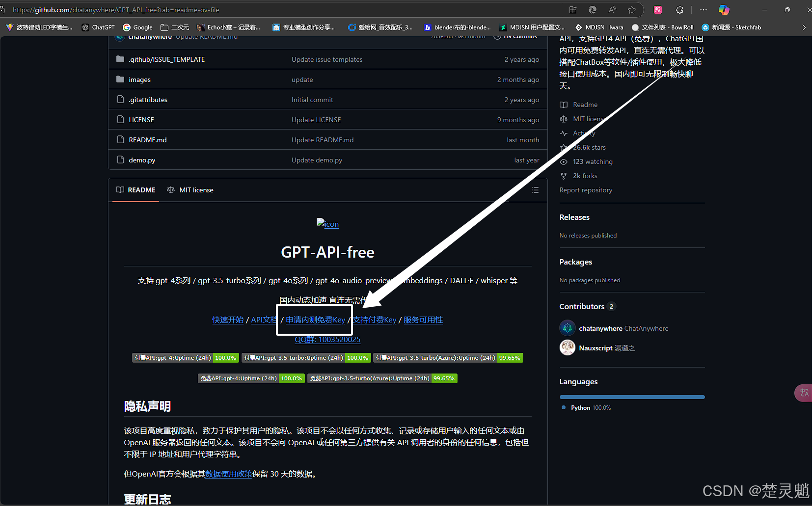
Task: Open the 专业模型创作分享 bookmark
Action: tap(304, 27)
